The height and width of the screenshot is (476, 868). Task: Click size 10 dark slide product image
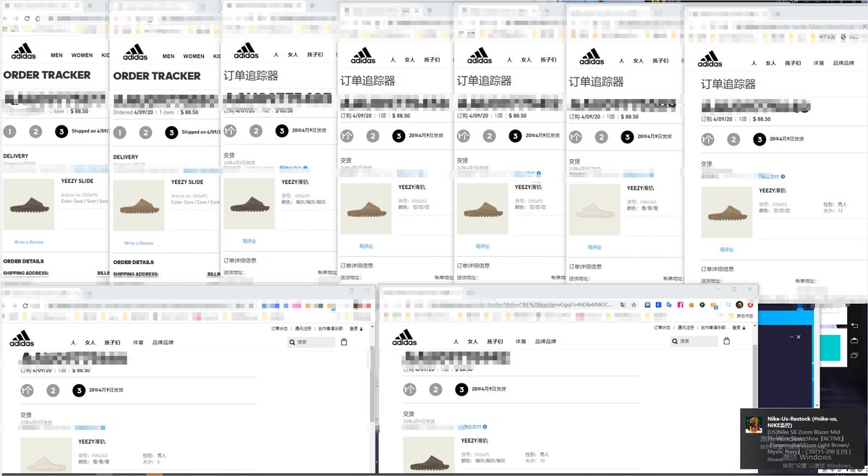coord(427,455)
